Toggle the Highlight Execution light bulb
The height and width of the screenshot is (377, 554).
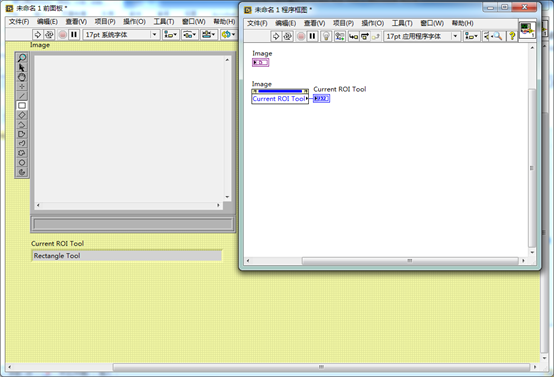coord(326,36)
